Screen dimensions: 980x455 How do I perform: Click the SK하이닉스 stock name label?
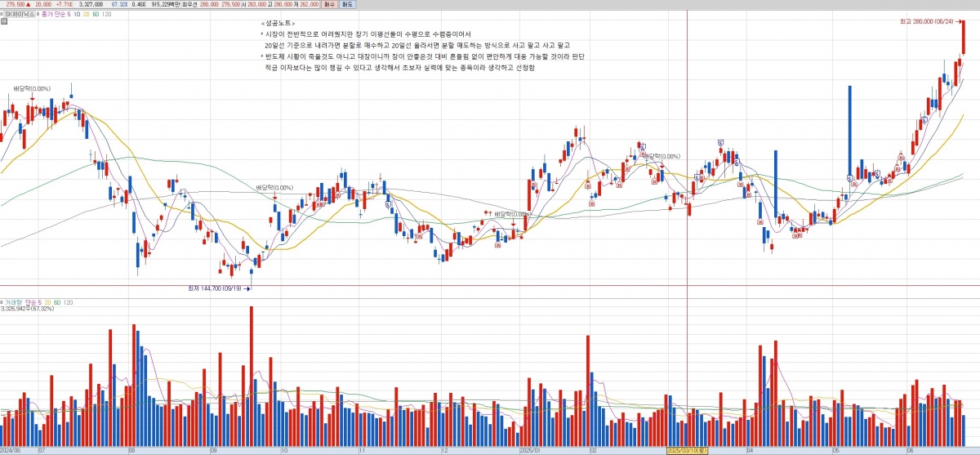coord(20,14)
